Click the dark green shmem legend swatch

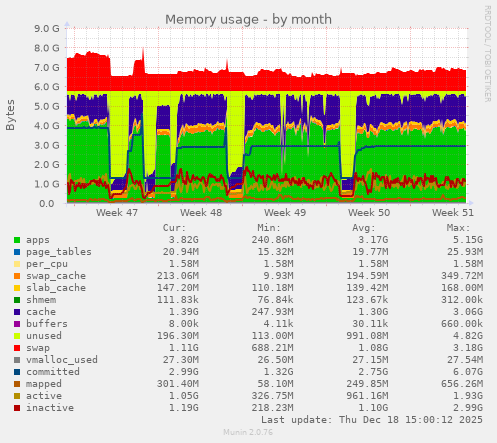tap(17, 300)
